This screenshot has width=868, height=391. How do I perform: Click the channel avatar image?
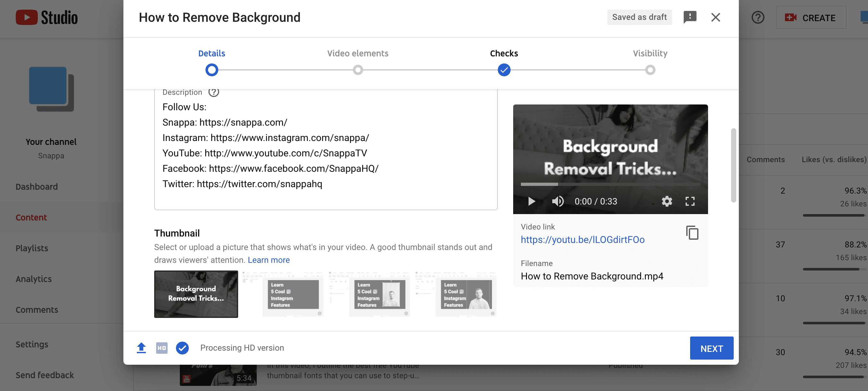[x=51, y=89]
